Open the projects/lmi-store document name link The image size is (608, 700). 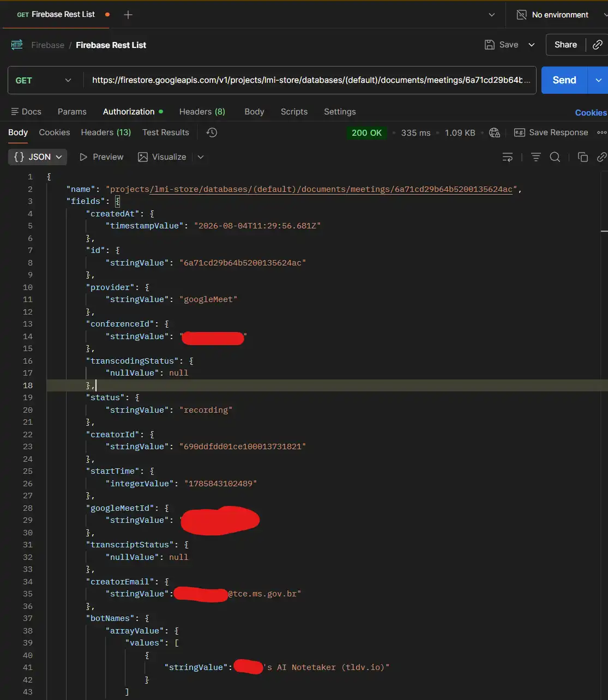(311, 189)
